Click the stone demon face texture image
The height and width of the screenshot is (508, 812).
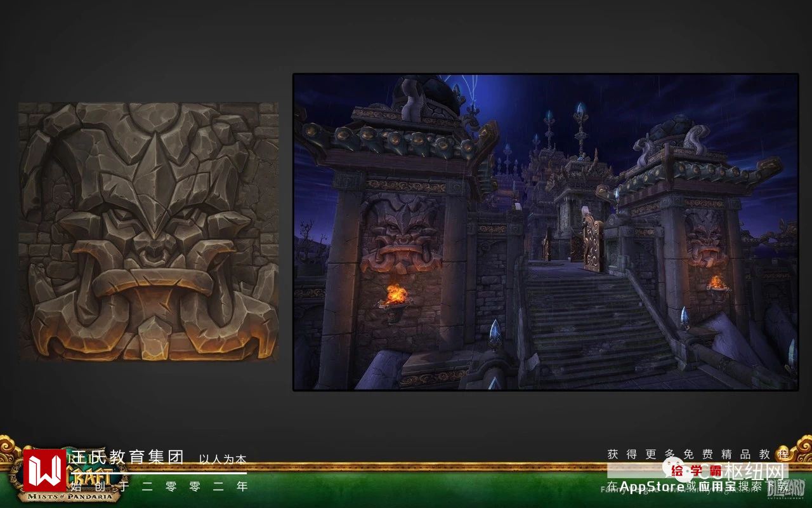148,232
